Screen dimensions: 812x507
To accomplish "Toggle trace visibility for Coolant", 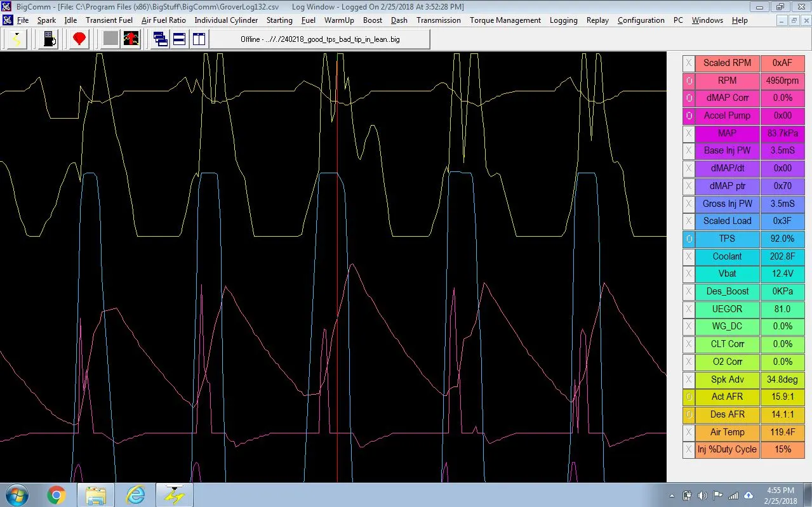I will click(689, 256).
